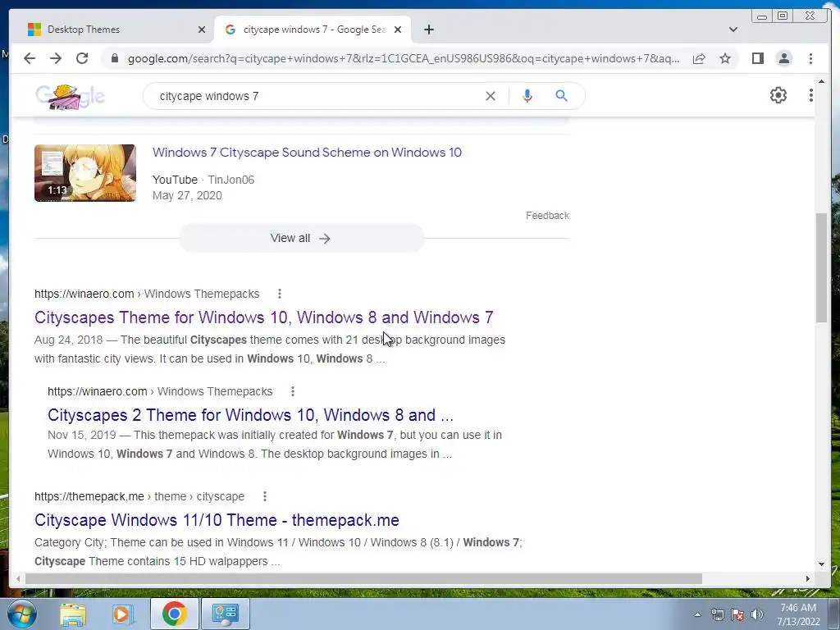The width and height of the screenshot is (840, 630).
Task: Click the scroll up arrow of the page
Action: coord(821,81)
